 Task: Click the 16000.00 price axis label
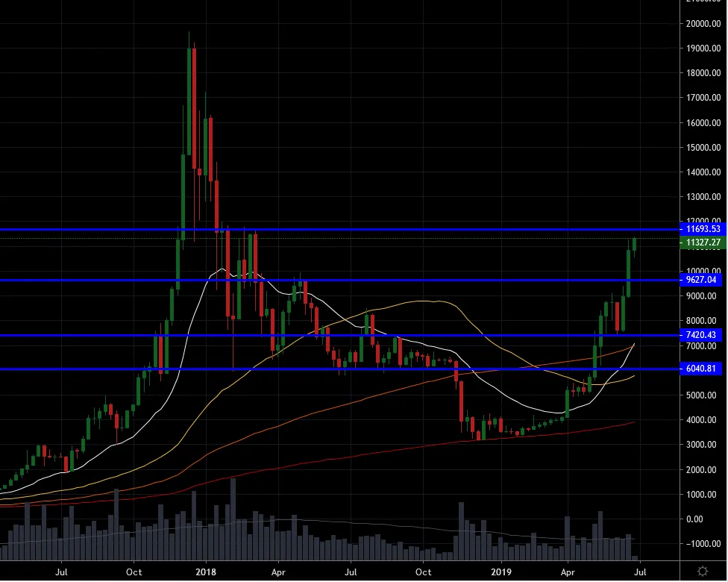click(x=703, y=123)
